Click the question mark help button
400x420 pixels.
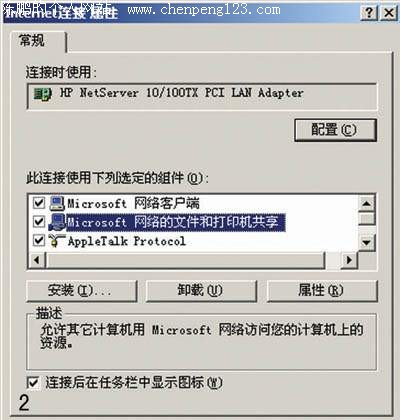tap(369, 13)
